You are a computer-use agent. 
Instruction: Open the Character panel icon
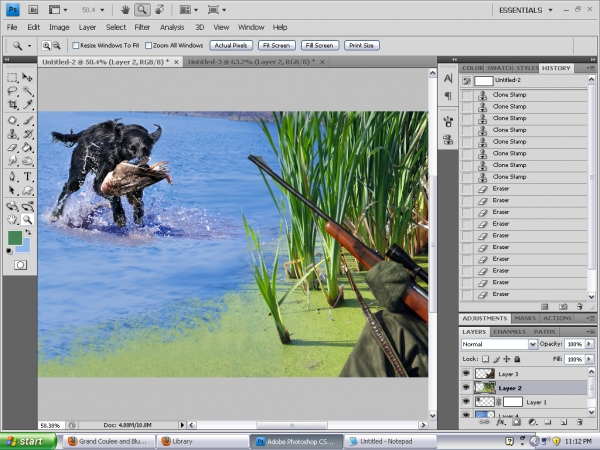448,78
